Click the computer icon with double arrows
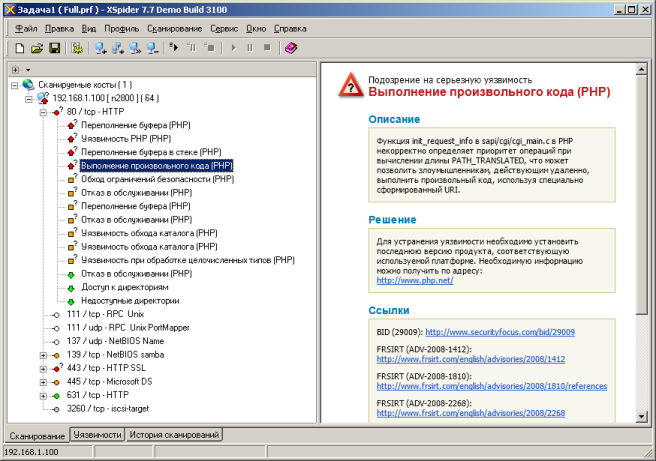The height and width of the screenshot is (461, 656). click(135, 48)
